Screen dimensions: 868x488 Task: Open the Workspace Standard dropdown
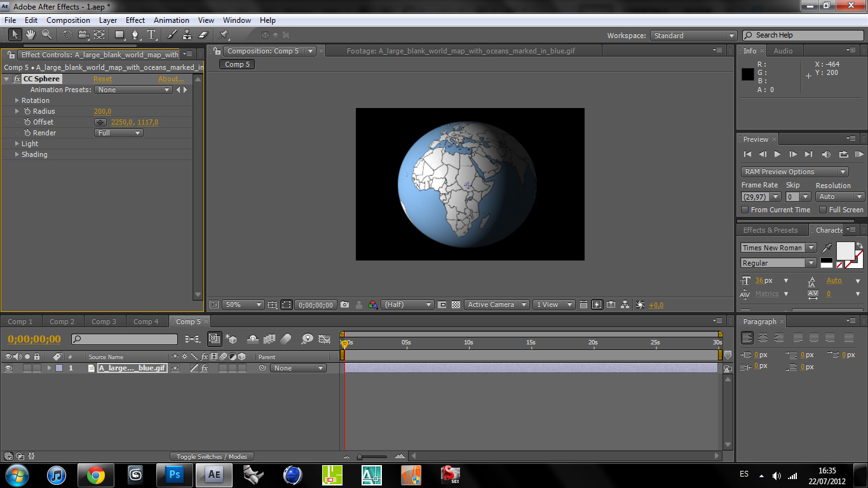693,36
